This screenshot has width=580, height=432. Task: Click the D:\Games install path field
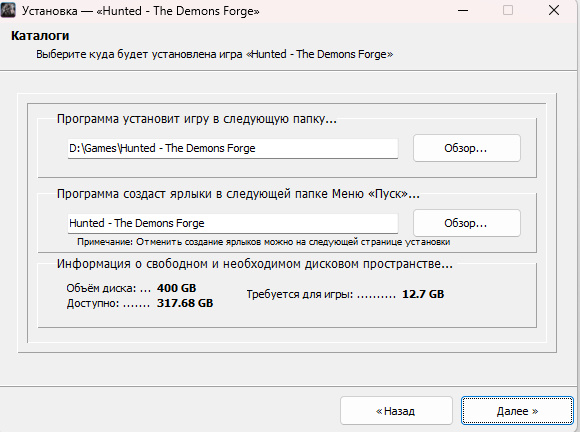point(233,148)
